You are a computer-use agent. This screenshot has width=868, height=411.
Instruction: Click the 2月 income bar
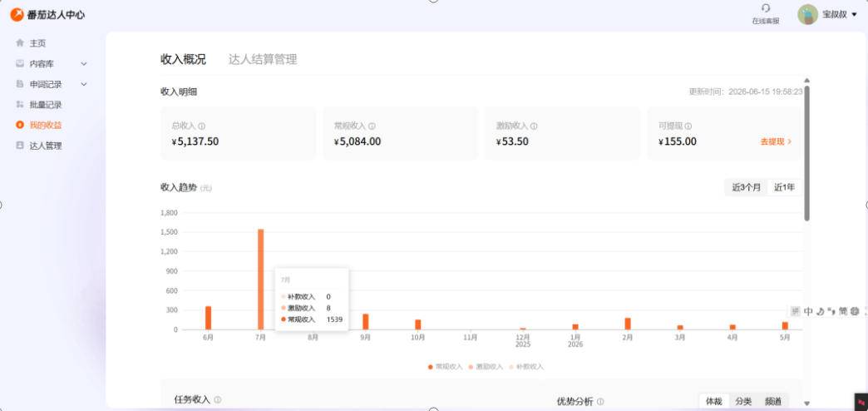[x=628, y=324]
